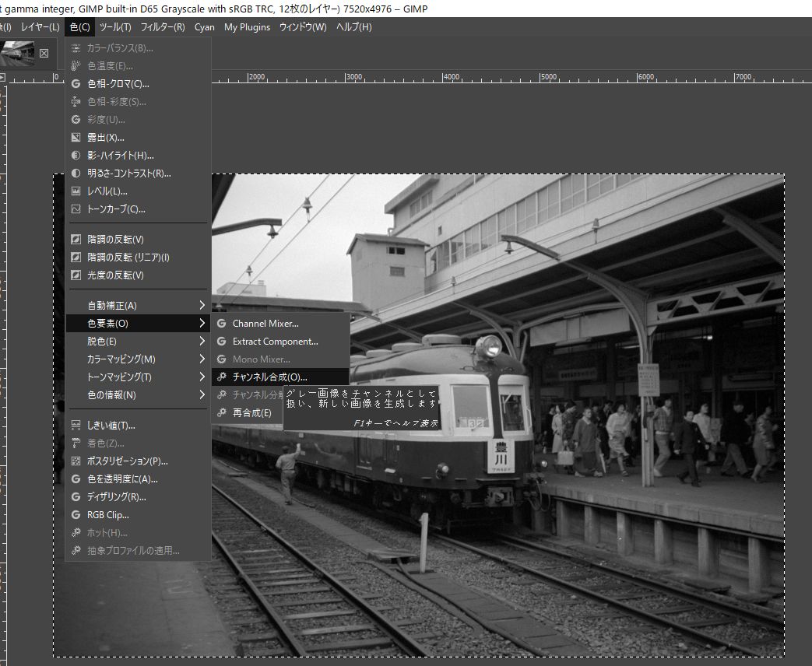This screenshot has width=812, height=666.
Task: Choose 露出(X)... menu entry
Action: pos(139,137)
